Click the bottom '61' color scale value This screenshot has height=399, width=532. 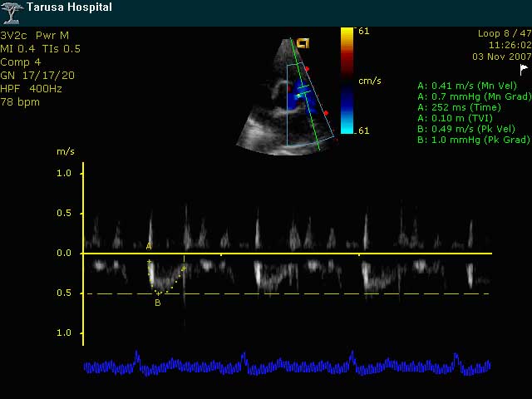click(x=364, y=131)
